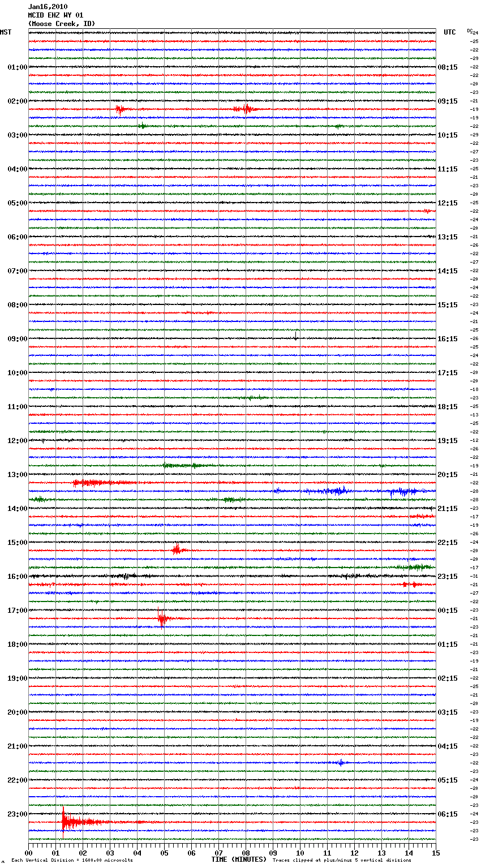Select the 12:15 UTC time label
The height and width of the screenshot is (868, 481).
[448, 203]
